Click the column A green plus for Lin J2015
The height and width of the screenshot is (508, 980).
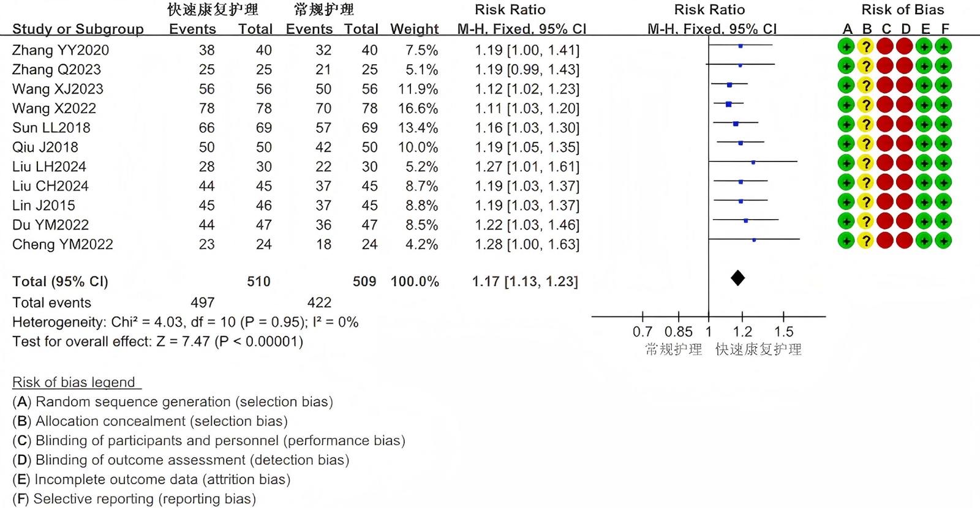pos(846,202)
